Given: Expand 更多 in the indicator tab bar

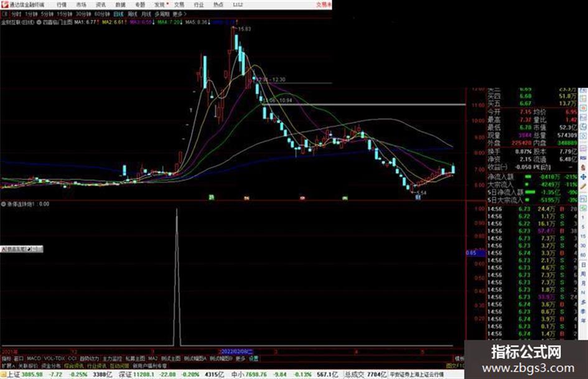Looking at the screenshot, I should pos(240,358).
